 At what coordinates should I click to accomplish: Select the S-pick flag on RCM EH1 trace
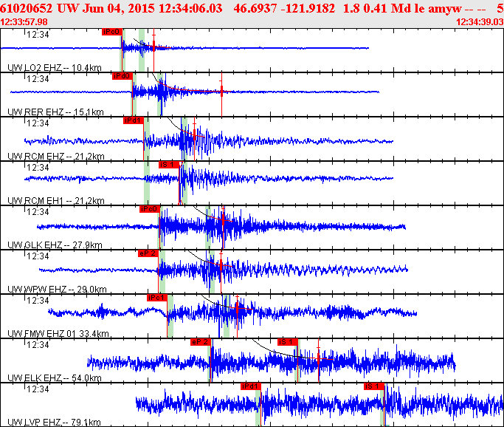point(168,165)
